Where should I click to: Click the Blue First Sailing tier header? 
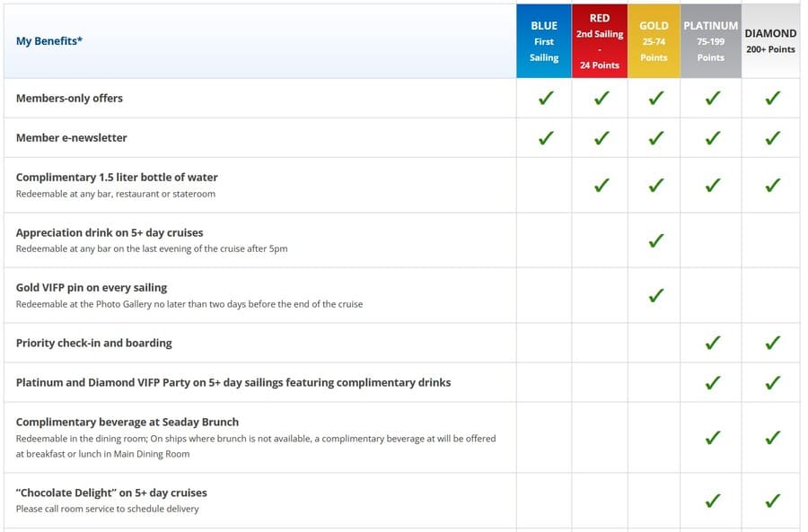[x=544, y=41]
